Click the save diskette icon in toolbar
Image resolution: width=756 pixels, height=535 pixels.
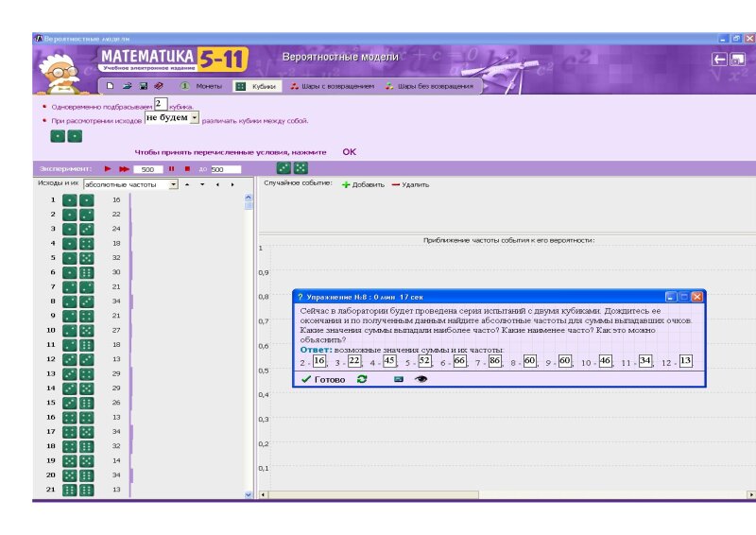(143, 86)
